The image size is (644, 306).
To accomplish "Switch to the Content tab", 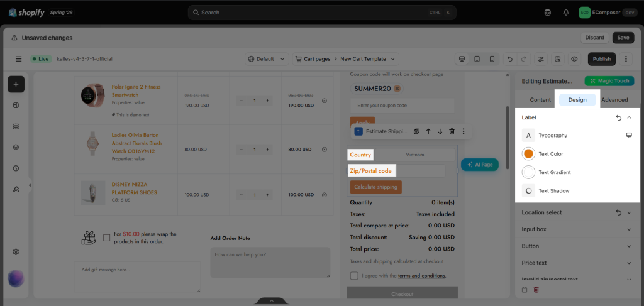I will (540, 100).
